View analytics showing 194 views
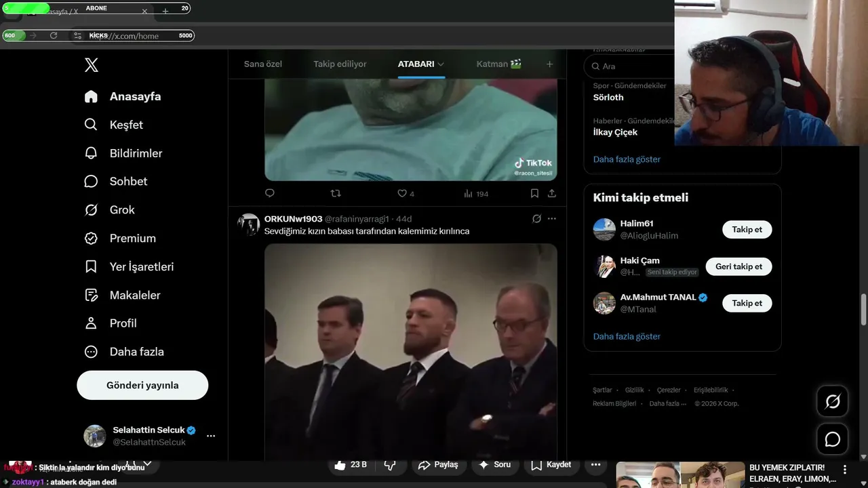This screenshot has height=488, width=868. (476, 194)
